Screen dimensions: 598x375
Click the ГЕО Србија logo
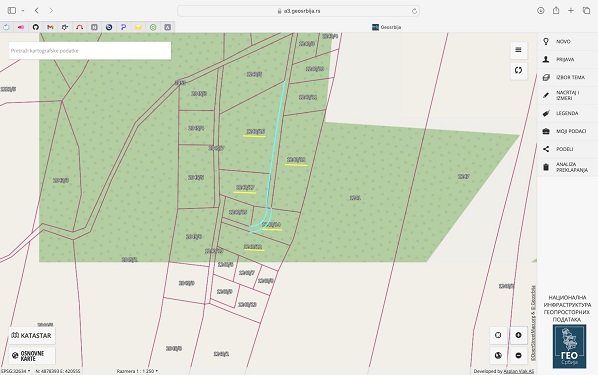[x=569, y=346]
